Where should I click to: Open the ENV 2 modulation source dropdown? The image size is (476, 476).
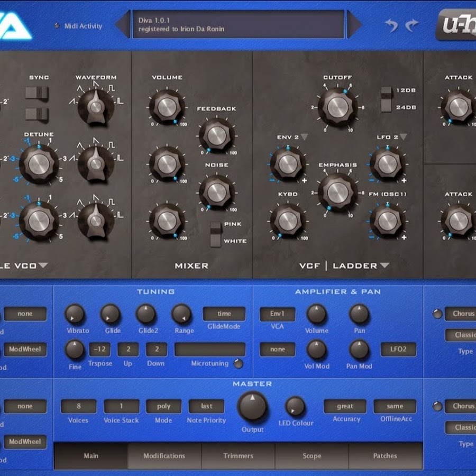[304, 137]
